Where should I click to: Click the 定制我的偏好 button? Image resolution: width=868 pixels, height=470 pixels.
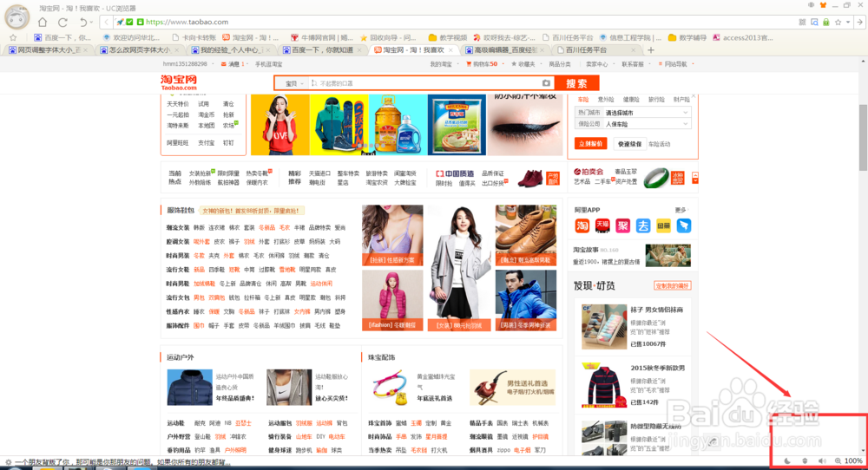pos(672,286)
